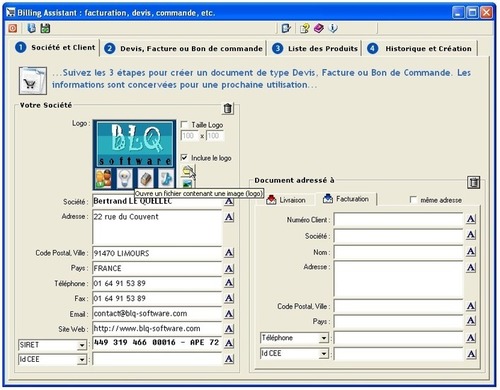Click the shopping cart document icon near instructions

33,81
